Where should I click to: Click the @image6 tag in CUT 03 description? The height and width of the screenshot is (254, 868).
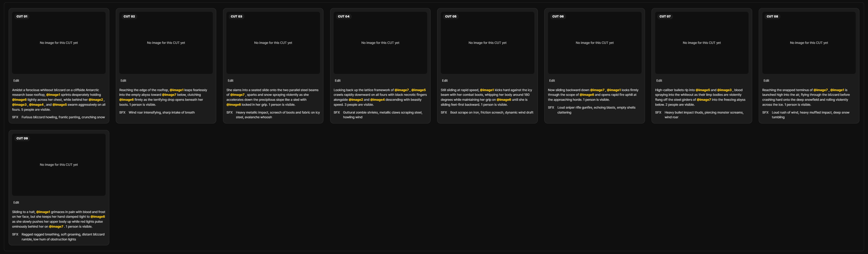pos(233,105)
